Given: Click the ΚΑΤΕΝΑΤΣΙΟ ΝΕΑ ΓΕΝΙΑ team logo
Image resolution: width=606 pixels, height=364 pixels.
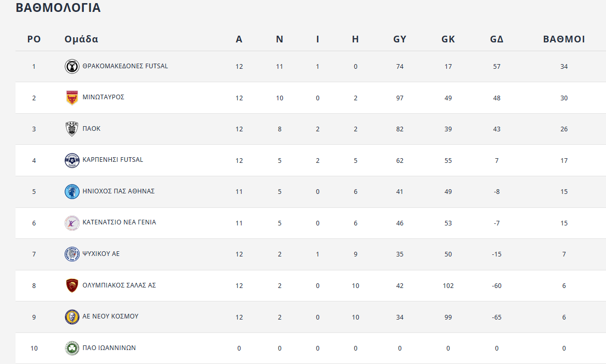Looking at the screenshot, I should point(72,223).
